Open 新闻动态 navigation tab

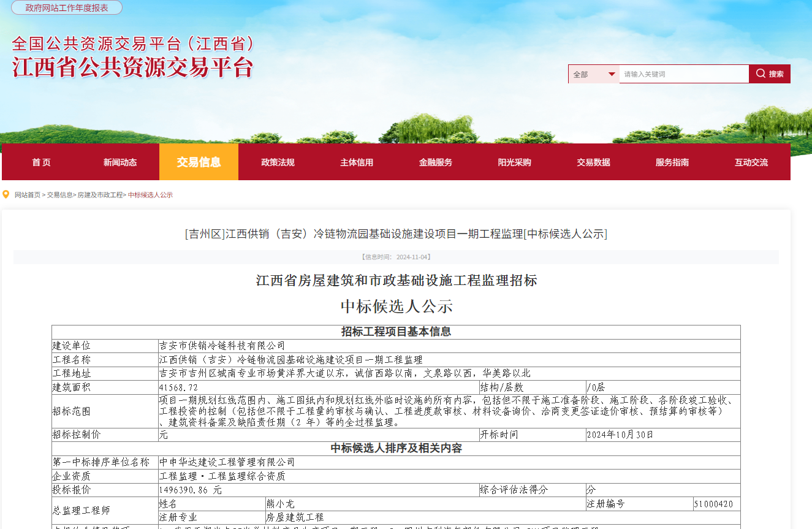[x=120, y=162]
